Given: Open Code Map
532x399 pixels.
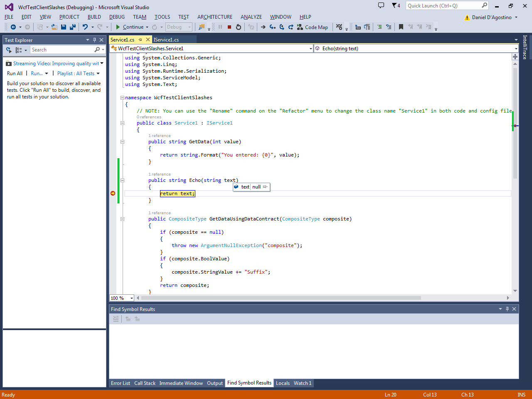Looking at the screenshot, I should pyautogui.click(x=313, y=27).
